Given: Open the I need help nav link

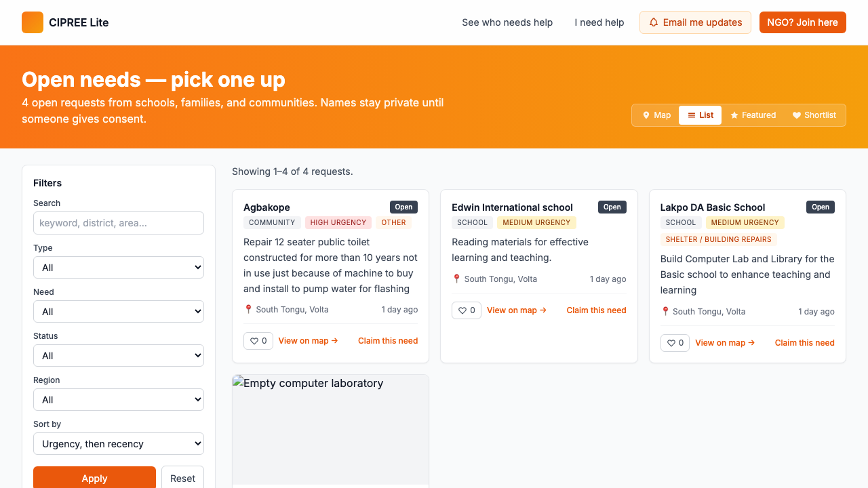Looking at the screenshot, I should pyautogui.click(x=599, y=22).
